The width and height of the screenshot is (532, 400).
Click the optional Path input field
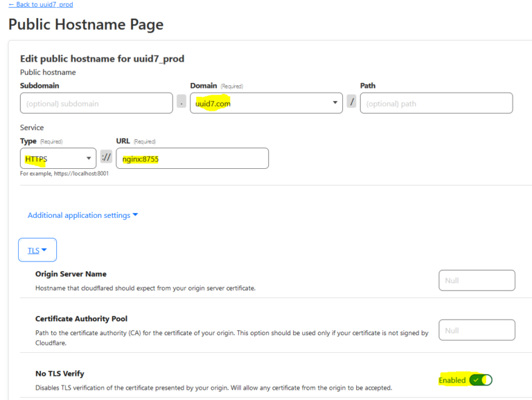(x=436, y=103)
